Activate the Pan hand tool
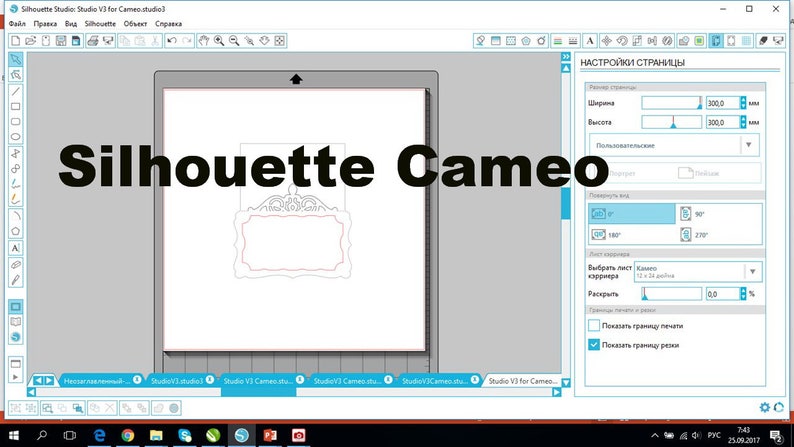 point(204,41)
